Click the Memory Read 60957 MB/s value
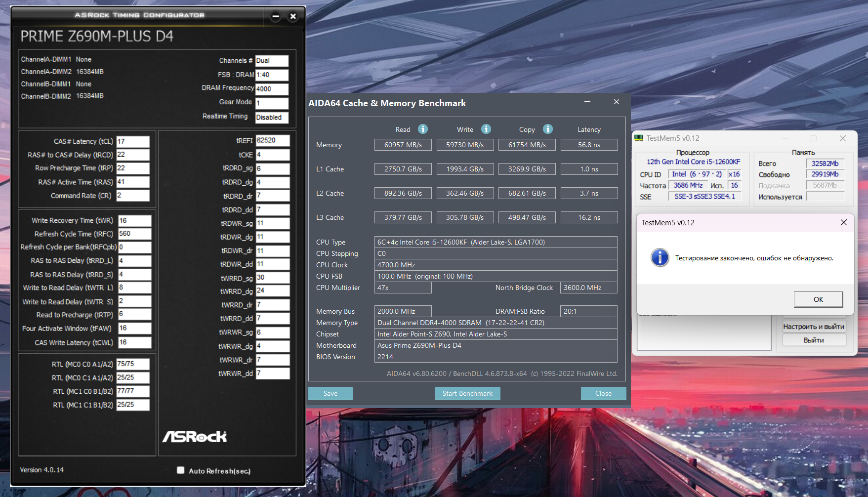This screenshot has height=497, width=868. coord(403,145)
